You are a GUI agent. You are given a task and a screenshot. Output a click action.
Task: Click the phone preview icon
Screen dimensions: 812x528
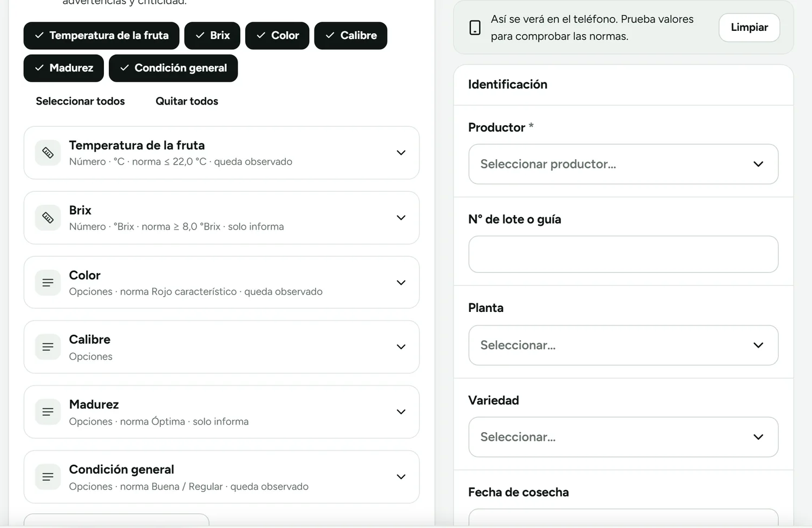pyautogui.click(x=475, y=28)
